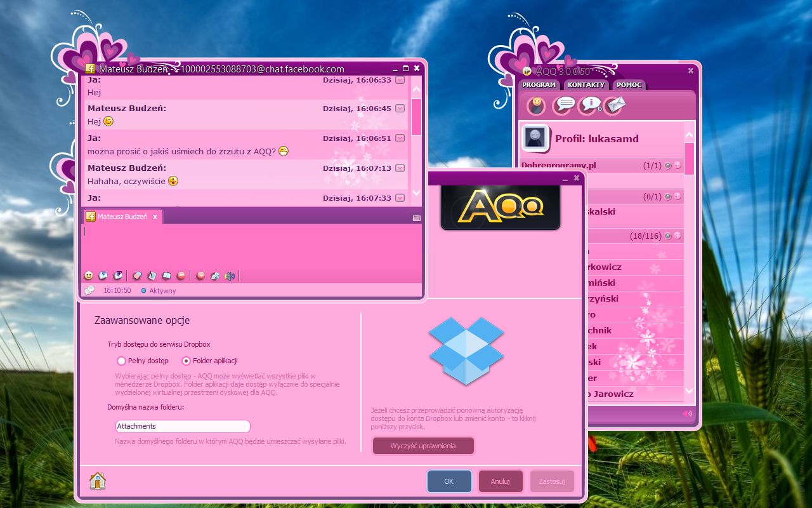Click the gray dot on the (0/1) group
This screenshot has height=508, width=812.
pyautogui.click(x=667, y=197)
